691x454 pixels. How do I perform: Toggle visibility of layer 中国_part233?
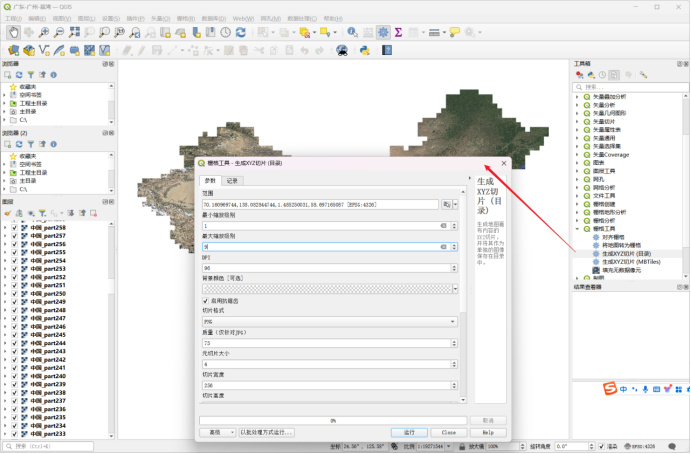coord(15,434)
